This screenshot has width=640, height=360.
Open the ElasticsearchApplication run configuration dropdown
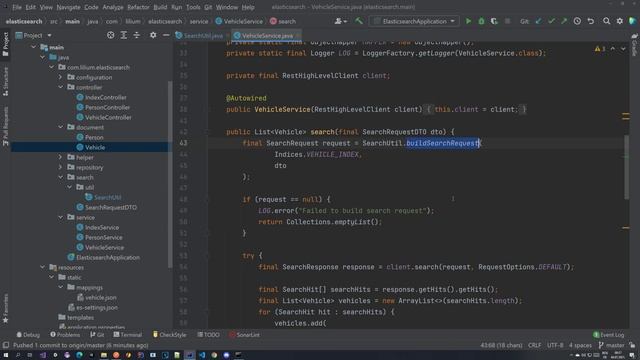pos(414,21)
